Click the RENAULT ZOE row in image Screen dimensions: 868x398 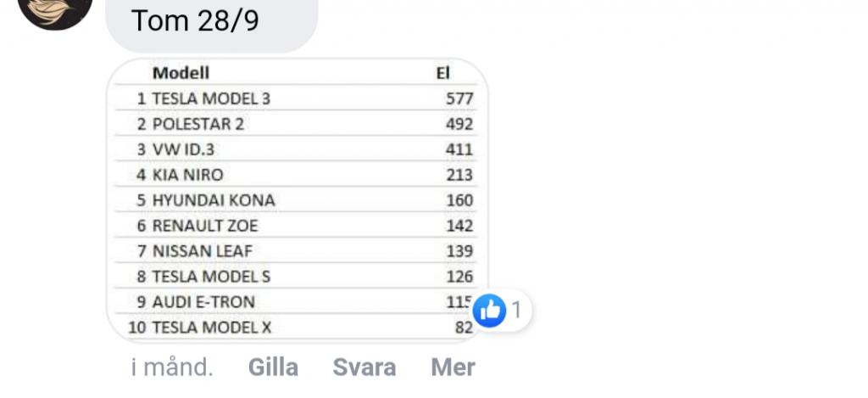pos(296,226)
